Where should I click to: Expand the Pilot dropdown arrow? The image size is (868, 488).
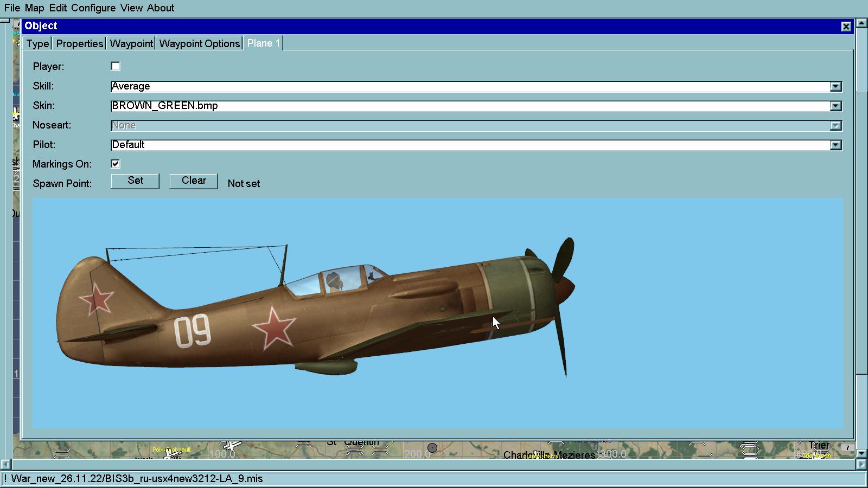click(835, 145)
